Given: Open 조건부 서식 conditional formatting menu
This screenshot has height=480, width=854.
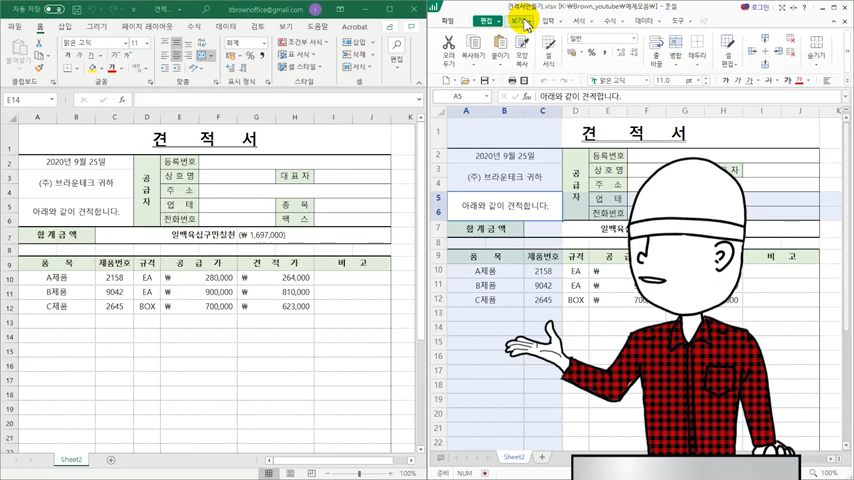Looking at the screenshot, I should pos(303,42).
